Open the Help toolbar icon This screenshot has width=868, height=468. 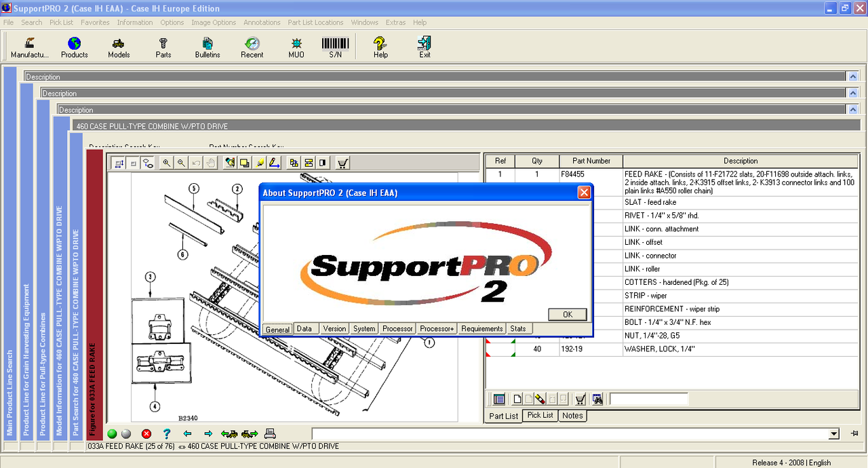pyautogui.click(x=380, y=47)
